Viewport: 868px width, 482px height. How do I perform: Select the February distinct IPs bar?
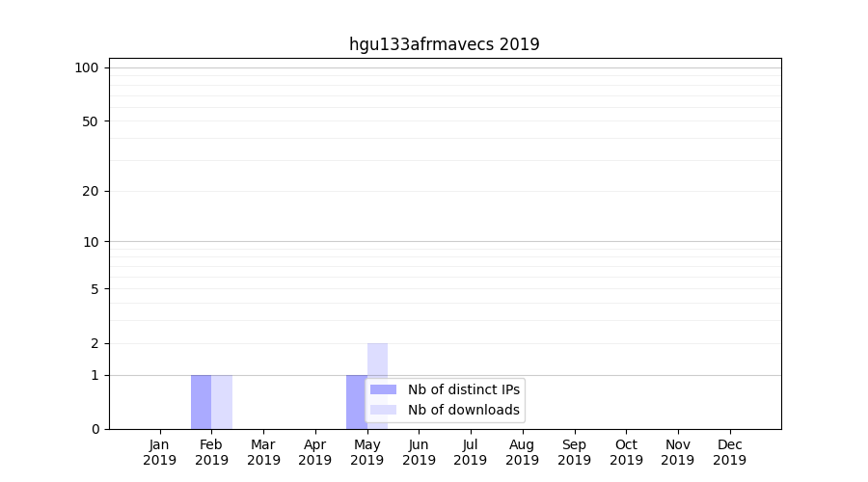[201, 402]
